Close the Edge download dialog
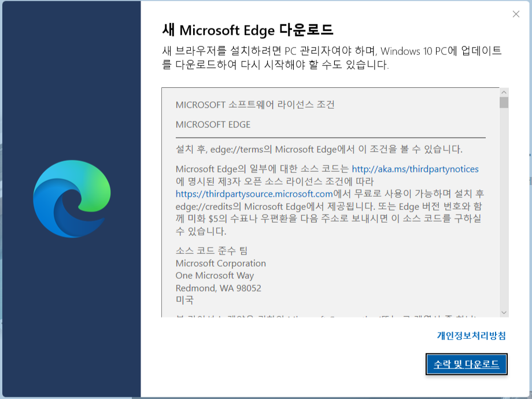 (516, 14)
